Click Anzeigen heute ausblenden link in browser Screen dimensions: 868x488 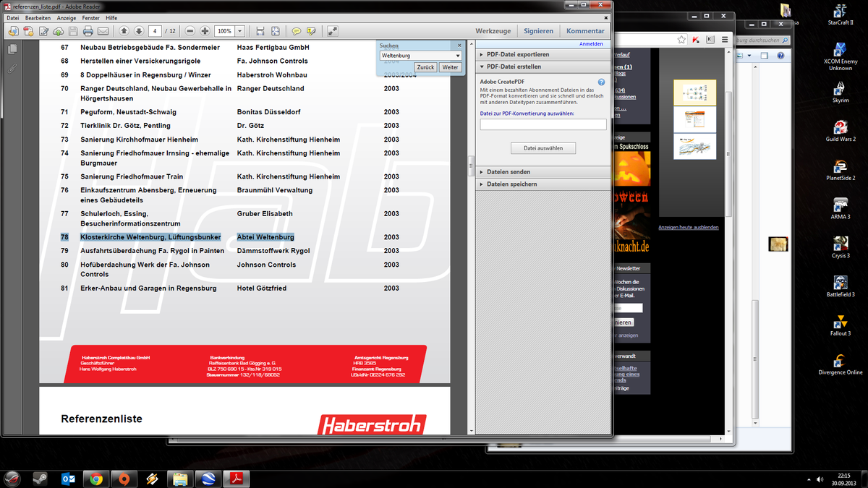coord(689,228)
